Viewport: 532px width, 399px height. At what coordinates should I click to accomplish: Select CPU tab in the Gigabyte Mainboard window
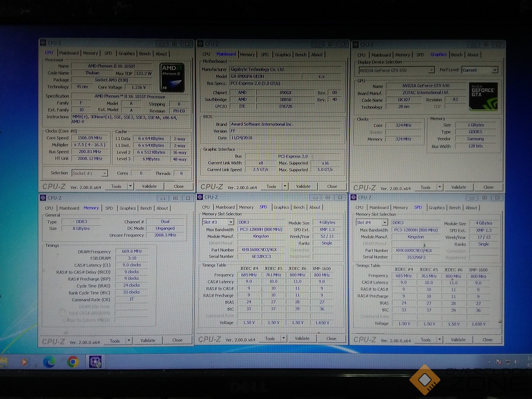(207, 54)
